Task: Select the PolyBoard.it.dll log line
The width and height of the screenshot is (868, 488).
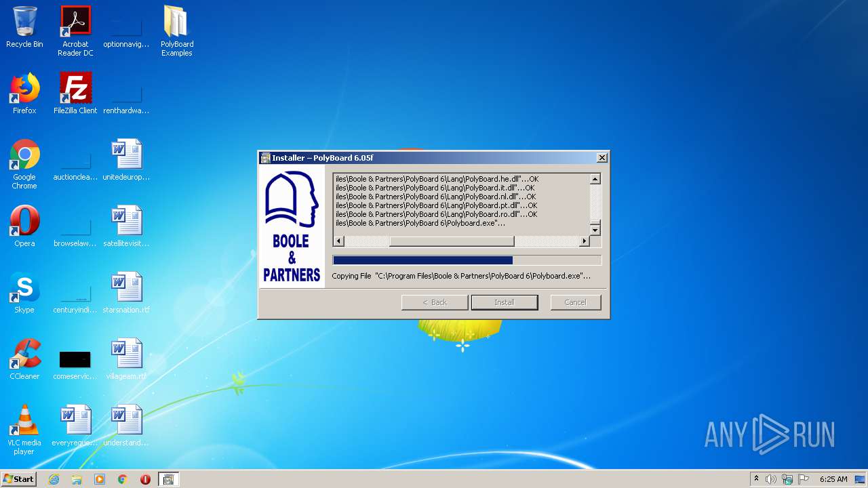Action: point(435,188)
